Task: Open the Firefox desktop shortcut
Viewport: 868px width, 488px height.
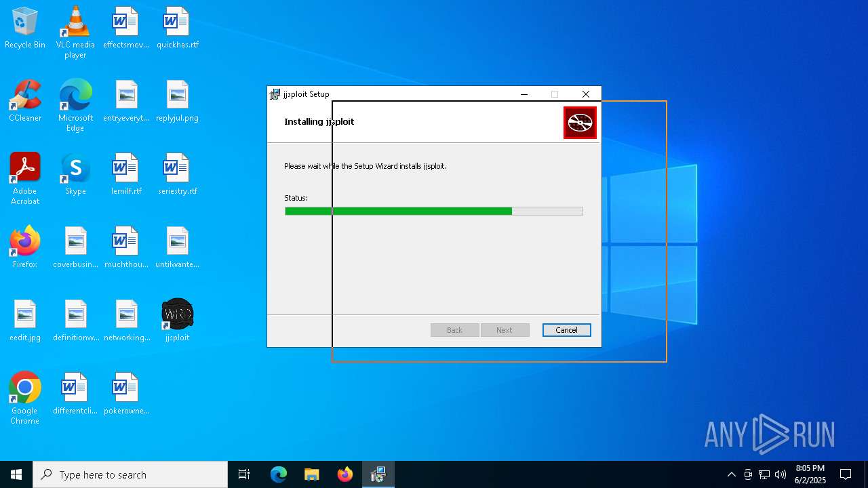Action: click(25, 248)
